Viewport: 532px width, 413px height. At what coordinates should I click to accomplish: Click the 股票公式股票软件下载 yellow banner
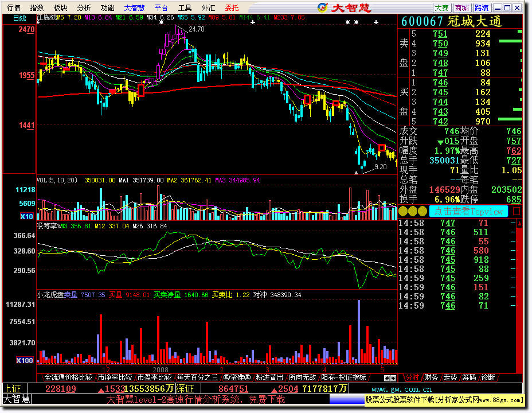pyautogui.click(x=444, y=399)
